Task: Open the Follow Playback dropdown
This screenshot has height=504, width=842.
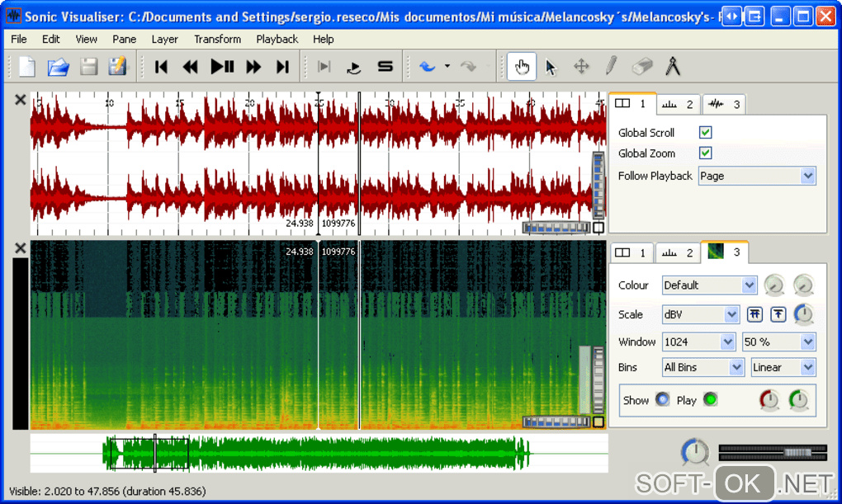Action: 757,176
